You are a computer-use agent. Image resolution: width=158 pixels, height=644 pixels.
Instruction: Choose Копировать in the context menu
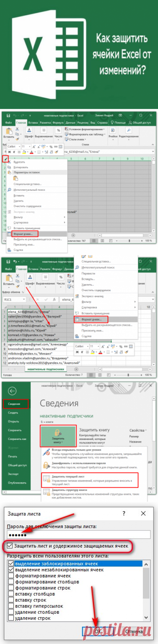pyautogui.click(x=21, y=167)
